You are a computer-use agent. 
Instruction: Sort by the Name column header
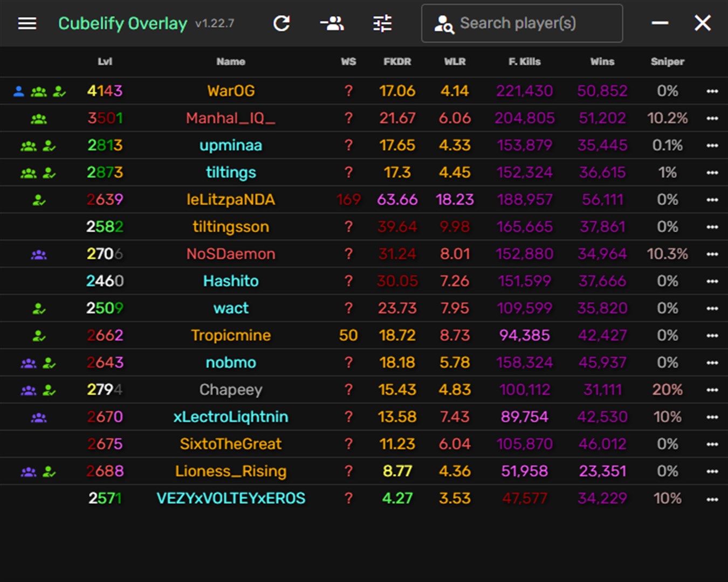[231, 61]
